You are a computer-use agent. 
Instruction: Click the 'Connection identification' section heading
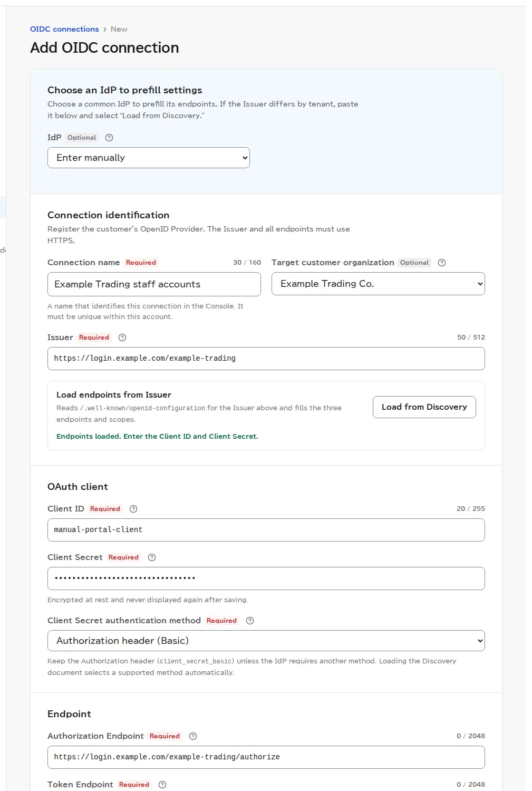tap(109, 215)
